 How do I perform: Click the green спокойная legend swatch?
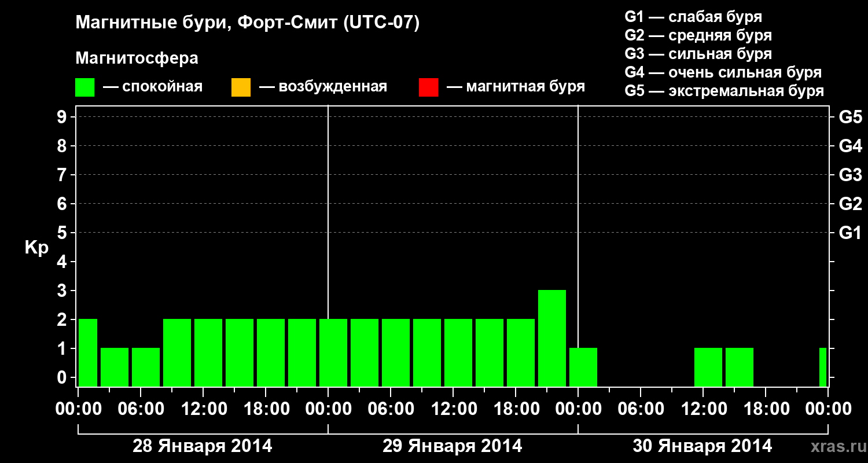click(x=85, y=87)
